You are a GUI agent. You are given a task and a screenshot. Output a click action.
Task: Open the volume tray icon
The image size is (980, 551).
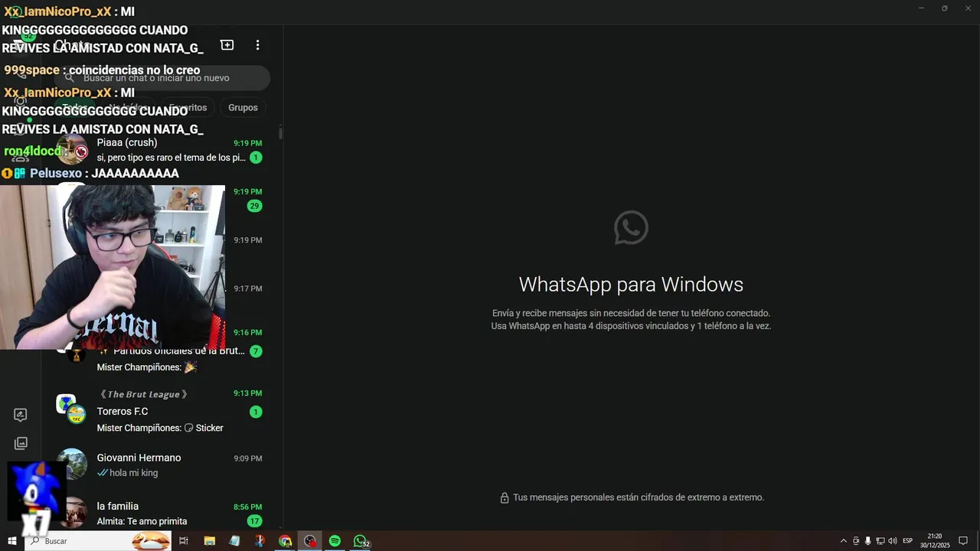coord(893,541)
